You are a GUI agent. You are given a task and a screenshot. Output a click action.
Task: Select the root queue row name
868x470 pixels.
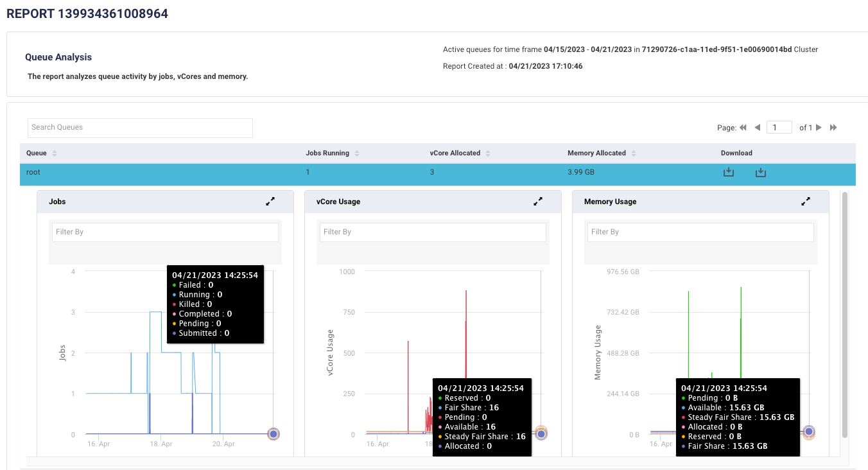tap(33, 172)
